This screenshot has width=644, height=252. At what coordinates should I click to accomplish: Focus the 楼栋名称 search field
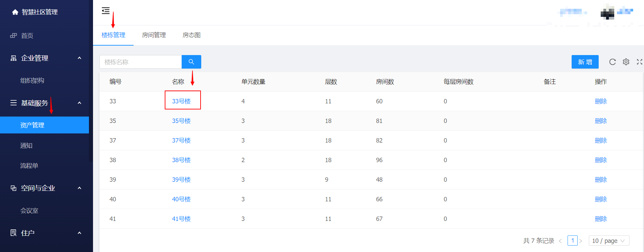140,62
